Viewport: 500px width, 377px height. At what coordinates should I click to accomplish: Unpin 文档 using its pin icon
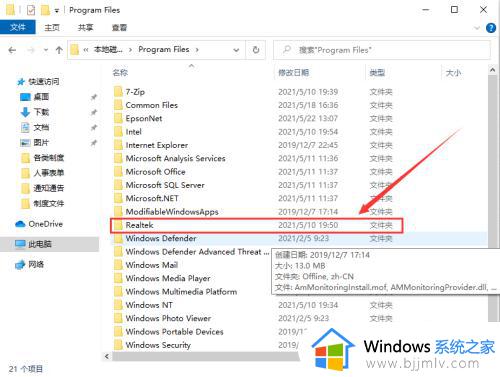tap(94, 128)
